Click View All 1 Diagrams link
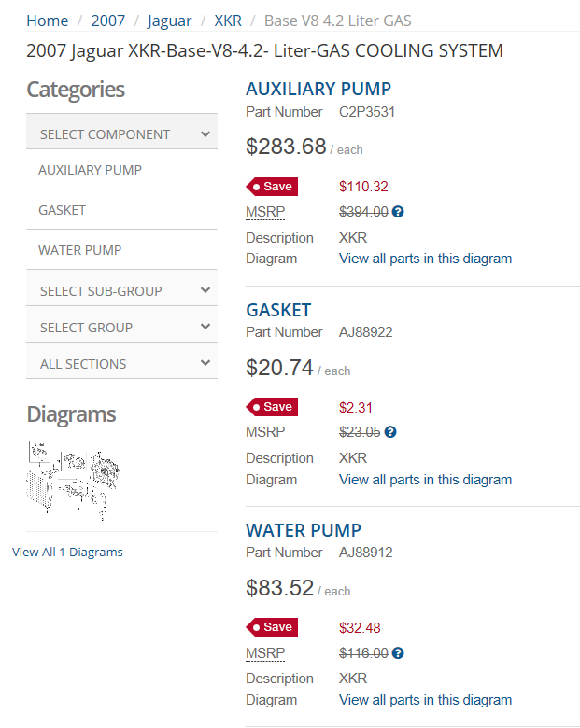Image resolution: width=580 pixels, height=728 pixels. coord(67,552)
